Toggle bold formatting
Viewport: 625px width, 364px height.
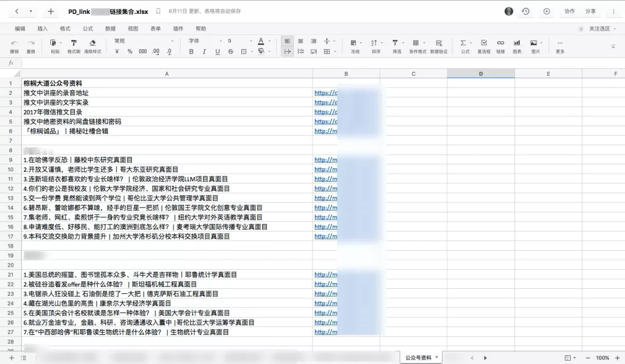click(x=191, y=52)
